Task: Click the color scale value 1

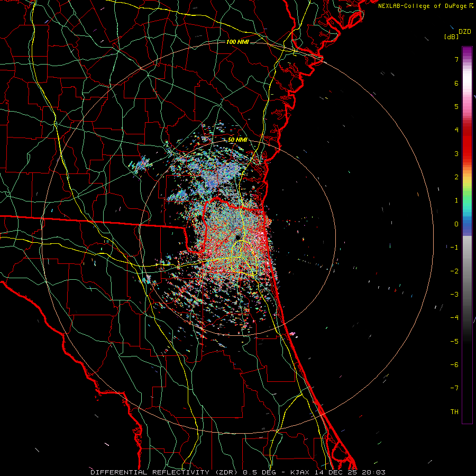Action: click(x=456, y=200)
